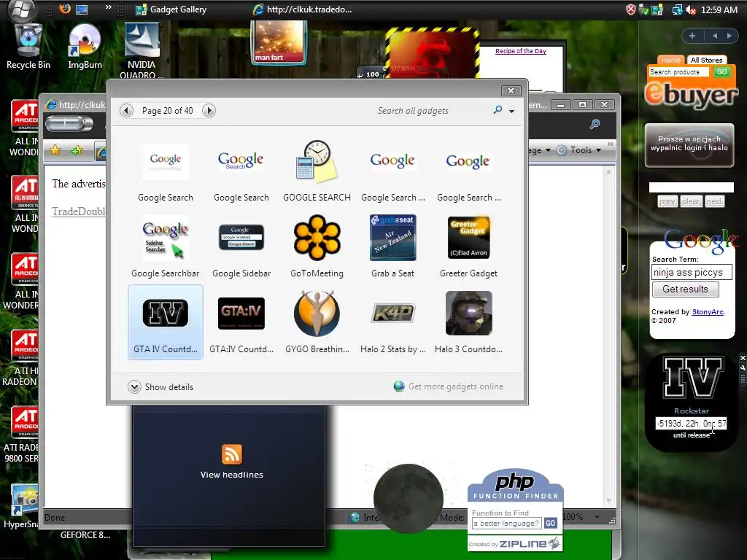Go to the next gadget page
Image resolution: width=747 pixels, height=560 pixels.
208,111
